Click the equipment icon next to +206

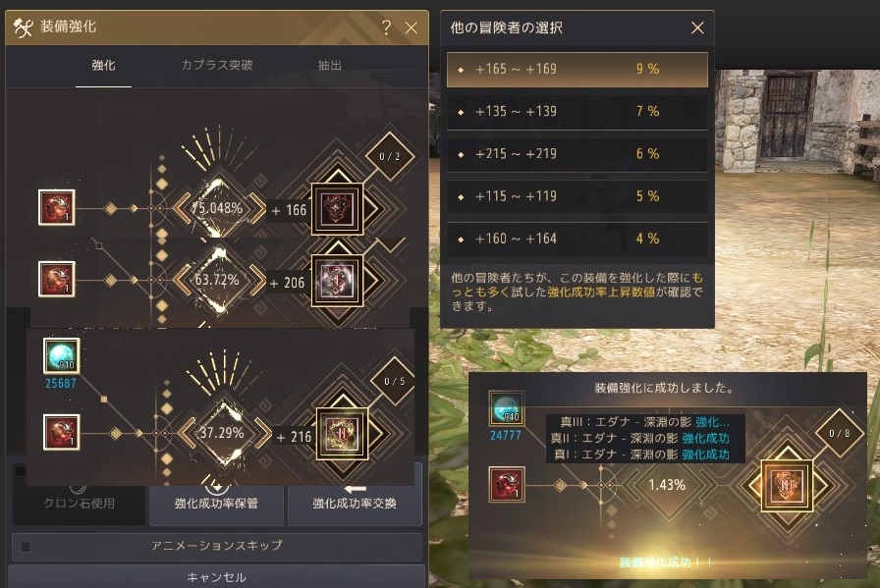(337, 281)
